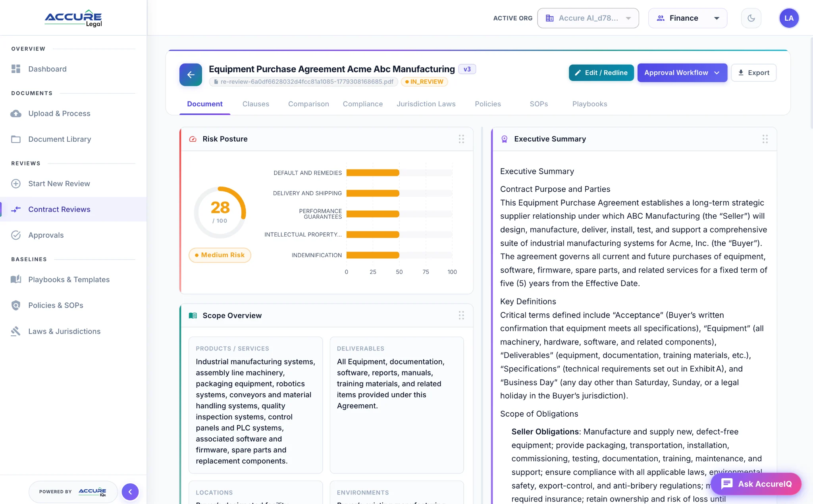This screenshot has height=504, width=813.
Task: Grab the Scope Overview drag handle
Action: point(461,315)
